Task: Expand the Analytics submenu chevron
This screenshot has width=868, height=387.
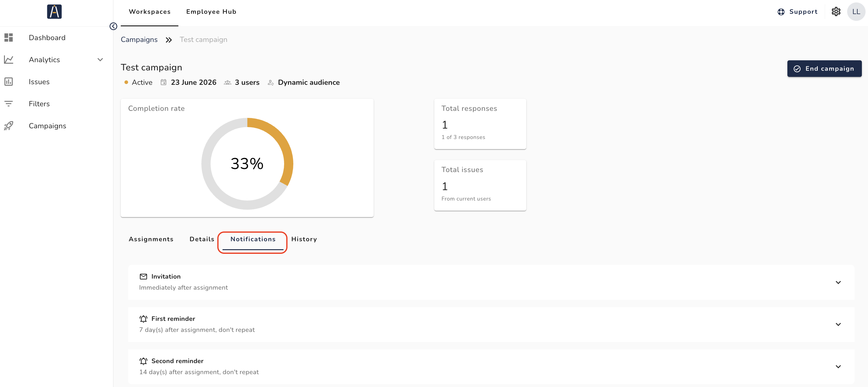Action: (100, 60)
